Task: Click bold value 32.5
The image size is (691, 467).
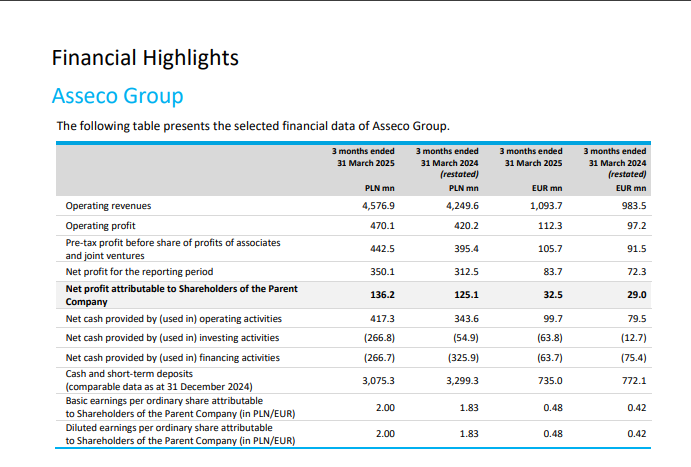Action: pyautogui.click(x=553, y=295)
